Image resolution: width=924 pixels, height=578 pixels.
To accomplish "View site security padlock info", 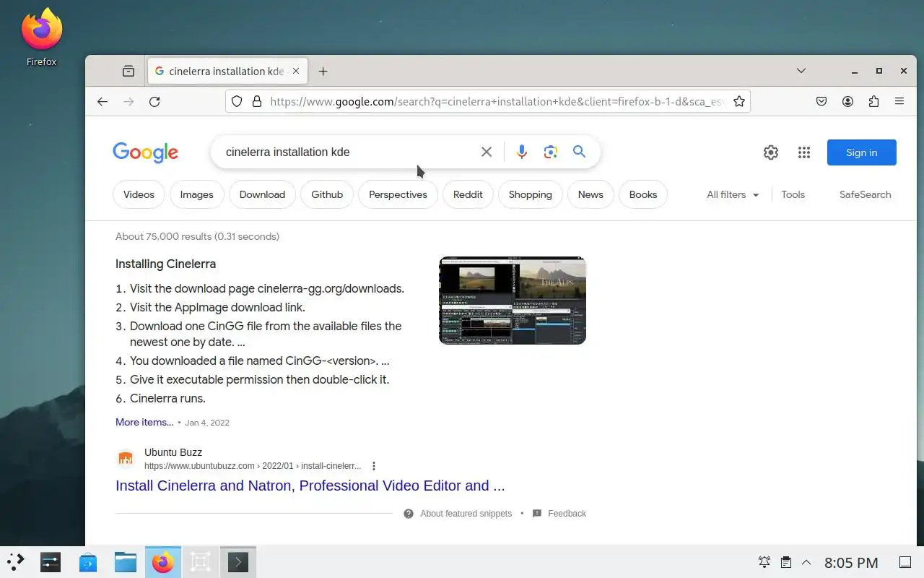I will (256, 102).
